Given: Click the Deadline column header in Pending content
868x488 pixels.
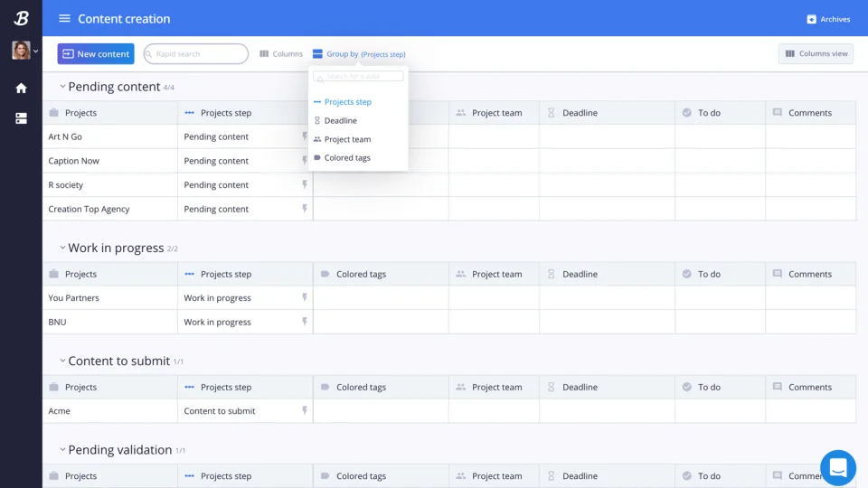Looking at the screenshot, I should 608,112.
